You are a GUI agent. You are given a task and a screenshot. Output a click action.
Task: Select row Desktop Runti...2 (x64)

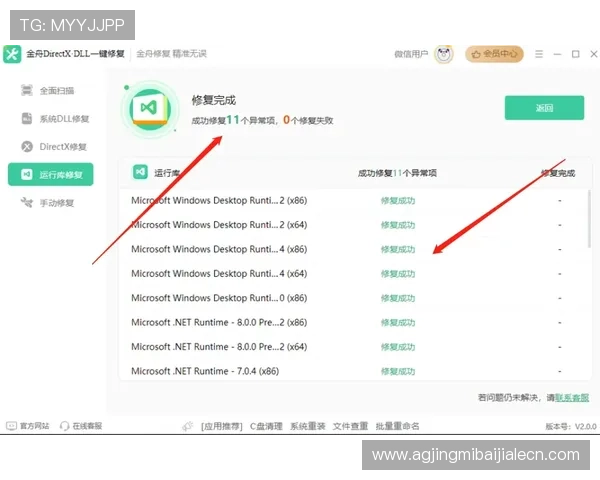coord(354,225)
